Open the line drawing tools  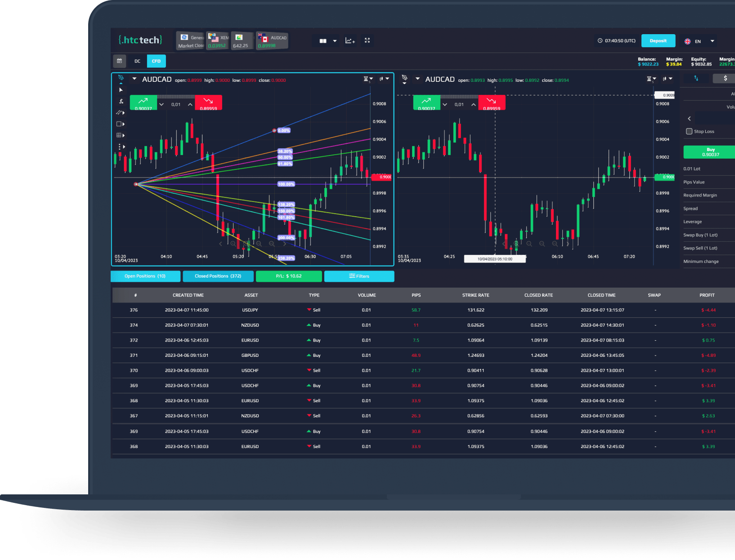pos(120,112)
